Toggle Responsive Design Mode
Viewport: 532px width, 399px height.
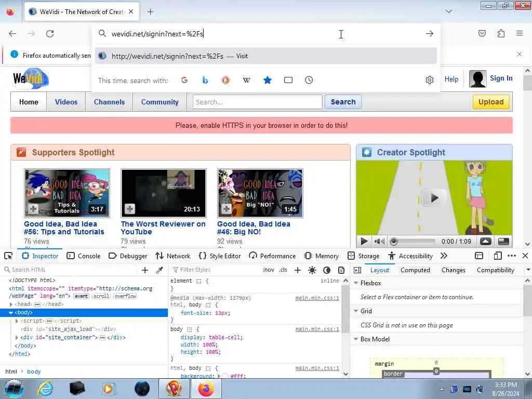tap(498, 256)
